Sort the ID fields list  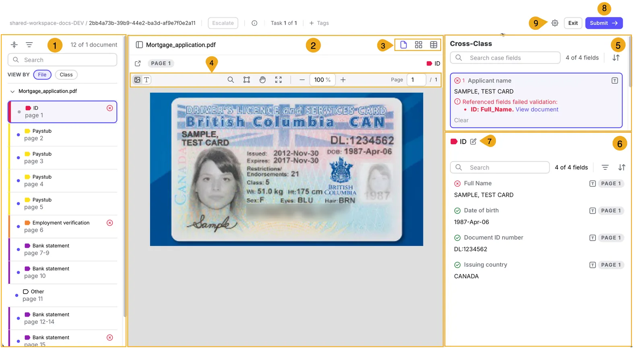622,167
